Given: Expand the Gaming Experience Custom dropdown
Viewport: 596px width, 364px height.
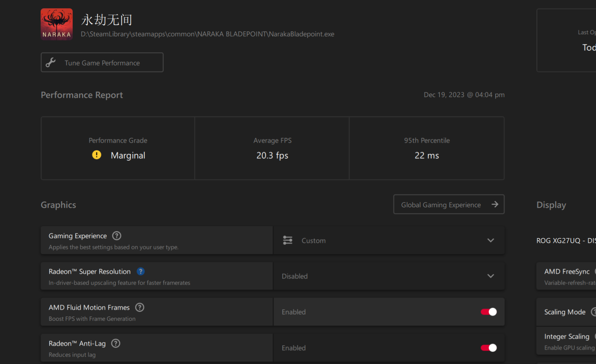Looking at the screenshot, I should [490, 240].
